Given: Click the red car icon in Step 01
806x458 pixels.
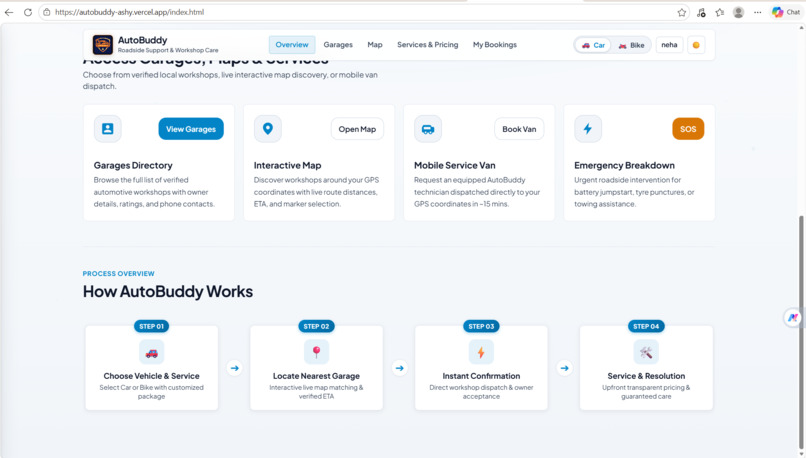Looking at the screenshot, I should point(152,353).
